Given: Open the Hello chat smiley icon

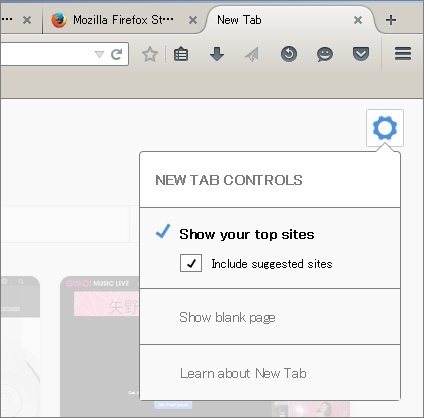Looking at the screenshot, I should tap(325, 54).
